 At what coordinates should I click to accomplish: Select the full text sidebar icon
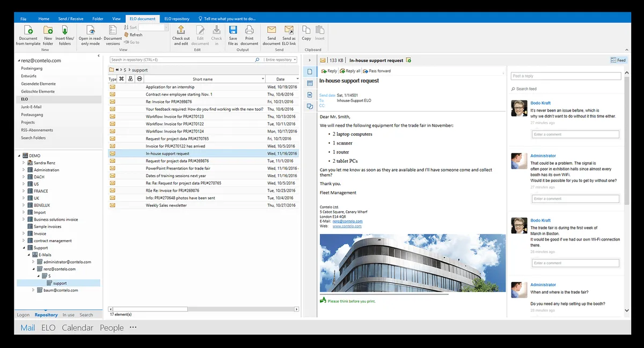pos(310,95)
